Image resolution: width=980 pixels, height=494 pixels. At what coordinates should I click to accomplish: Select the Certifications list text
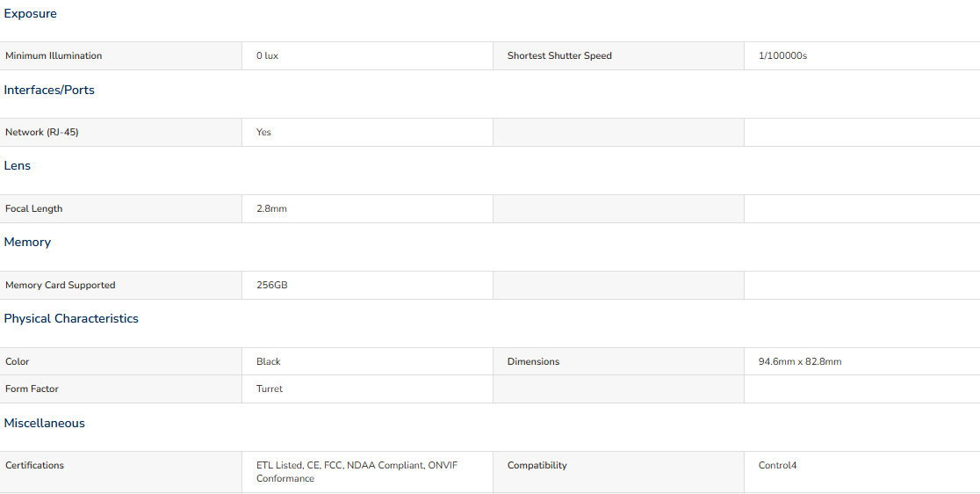coord(357,472)
